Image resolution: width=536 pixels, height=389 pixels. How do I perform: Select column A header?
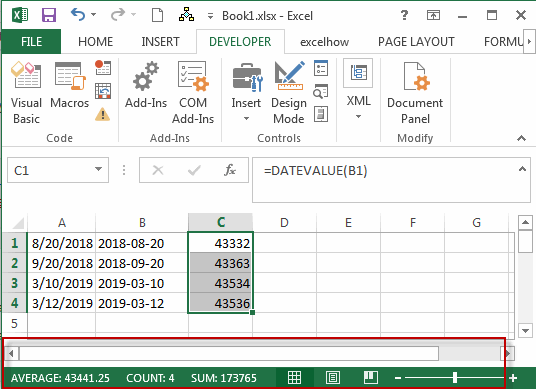click(62, 223)
